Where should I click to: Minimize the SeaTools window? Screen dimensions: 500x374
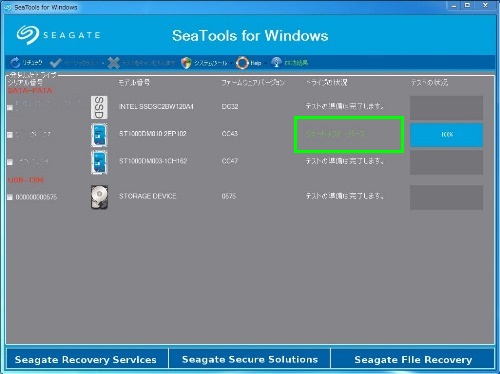pos(454,5)
